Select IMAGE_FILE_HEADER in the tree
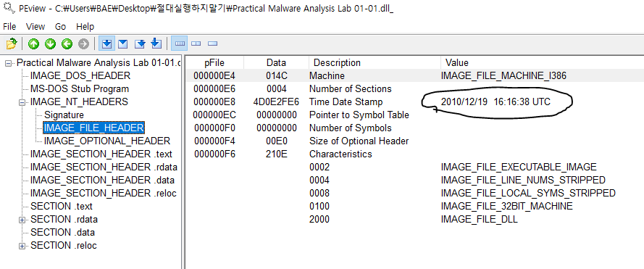Viewport: 644px width, 269px height. [x=93, y=128]
